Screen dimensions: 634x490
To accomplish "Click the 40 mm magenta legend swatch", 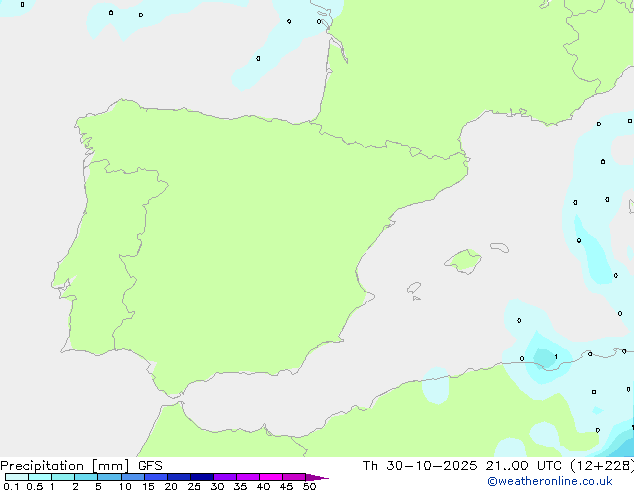I will [271, 477].
